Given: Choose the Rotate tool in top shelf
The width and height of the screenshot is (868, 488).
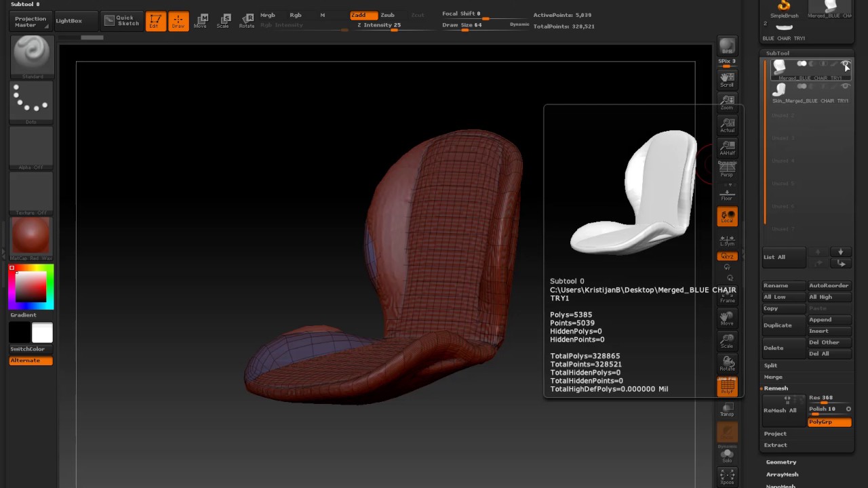Looking at the screenshot, I should pyautogui.click(x=246, y=21).
